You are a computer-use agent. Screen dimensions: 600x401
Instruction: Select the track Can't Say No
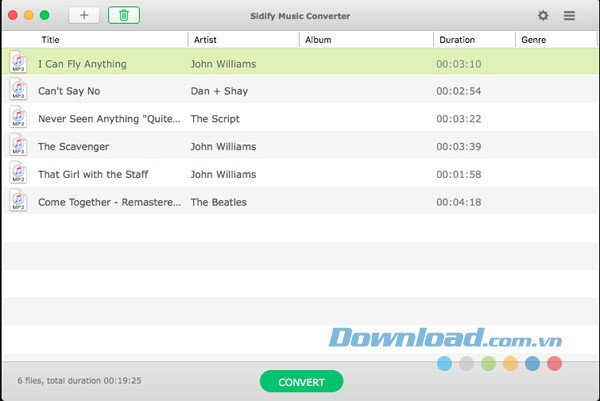tap(69, 91)
